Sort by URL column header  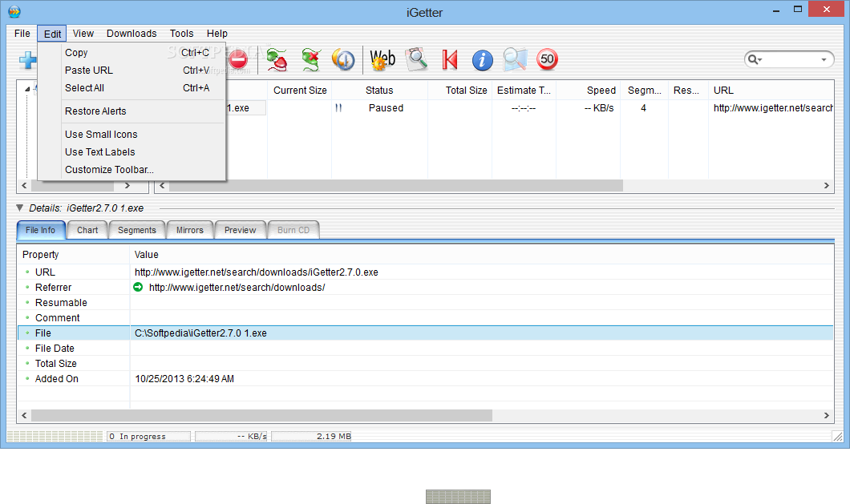(x=771, y=91)
